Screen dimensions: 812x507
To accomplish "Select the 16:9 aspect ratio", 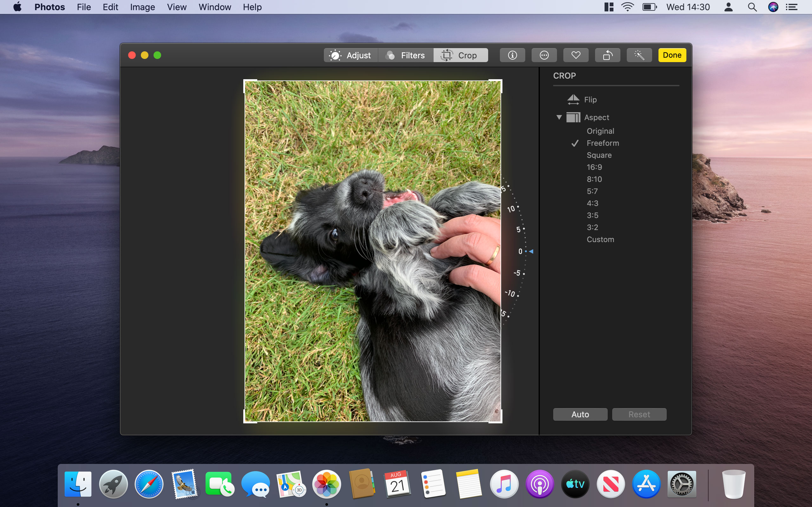I will (594, 167).
